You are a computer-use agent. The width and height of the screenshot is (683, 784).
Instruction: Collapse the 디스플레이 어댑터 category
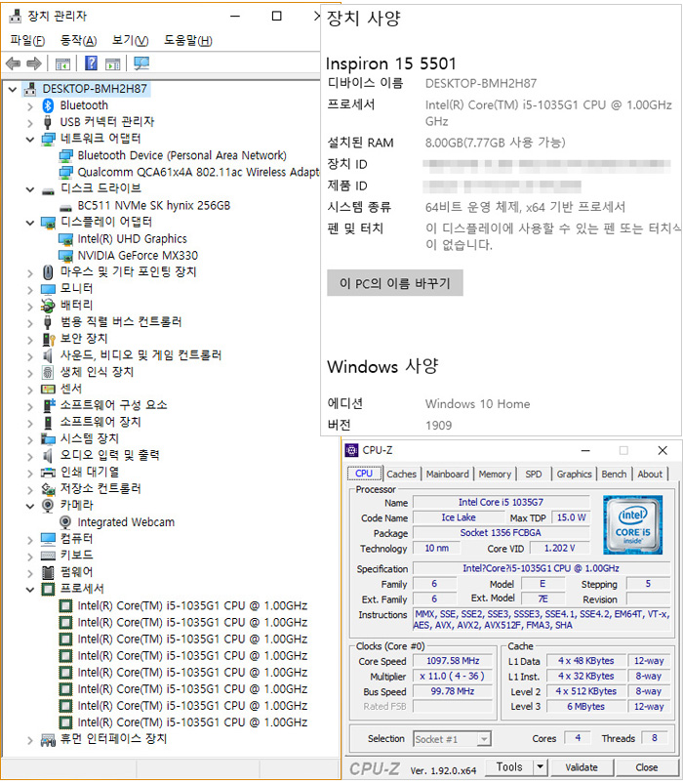30,223
